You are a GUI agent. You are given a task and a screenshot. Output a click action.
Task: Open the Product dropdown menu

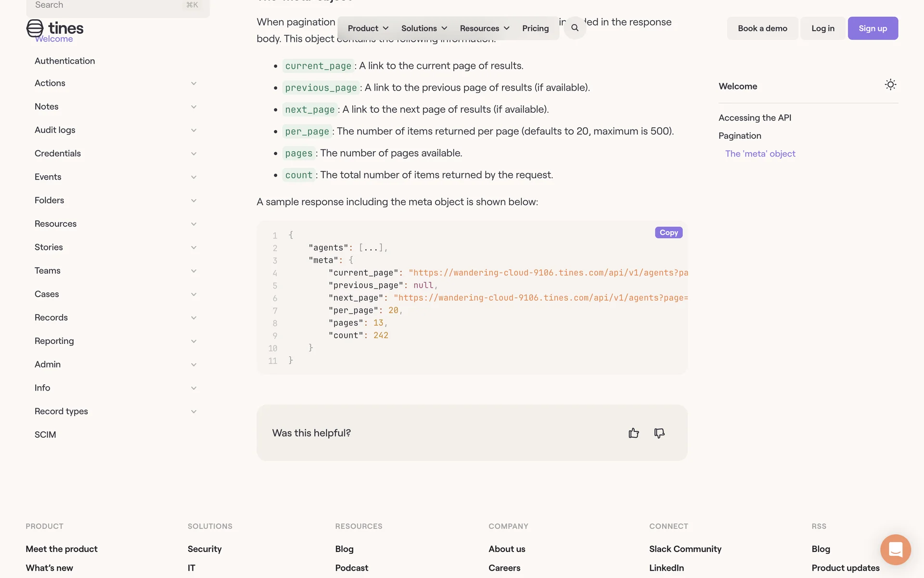coord(368,28)
